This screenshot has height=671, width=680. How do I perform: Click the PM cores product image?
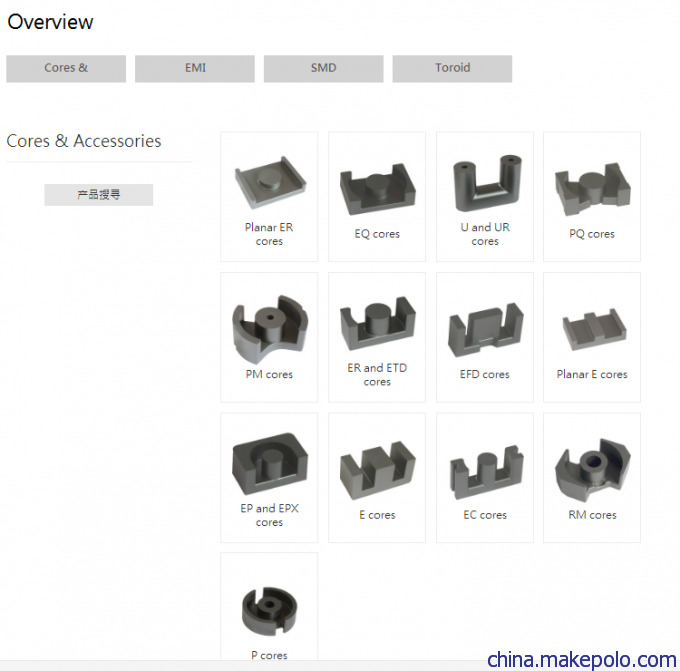(x=270, y=329)
